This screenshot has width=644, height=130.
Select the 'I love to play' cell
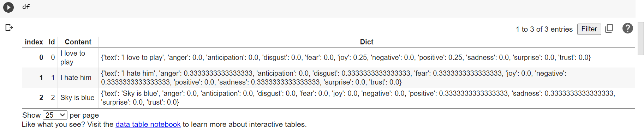coord(78,58)
